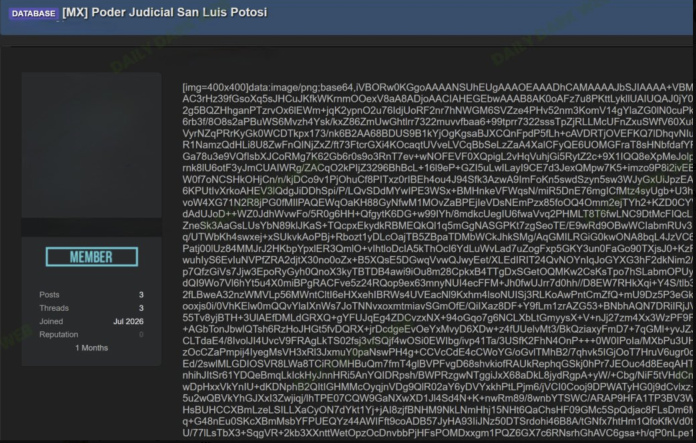Click the line starting 2g5BQZHhganPTzrv
Image resolution: width=696 pixels, height=443 pixels.
[x=437, y=111]
